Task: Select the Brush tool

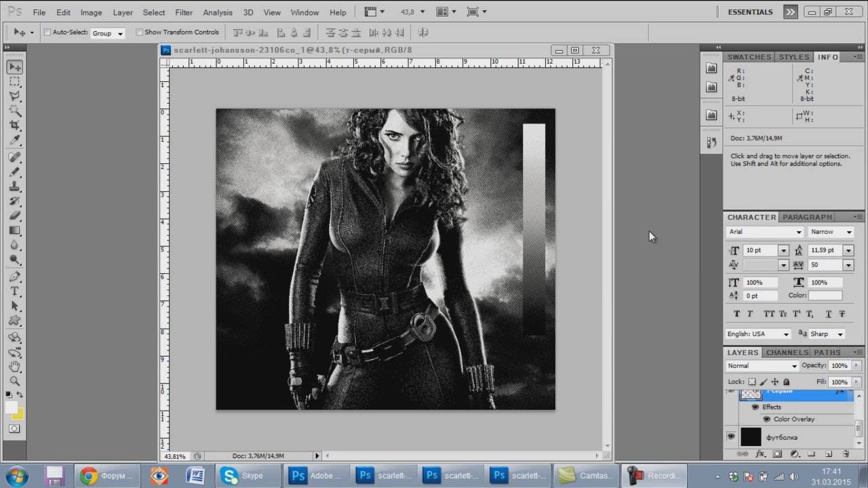Action: click(15, 172)
